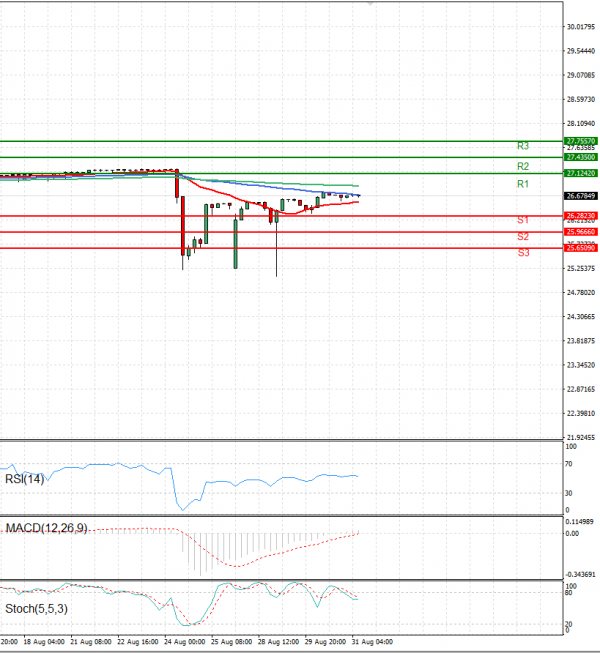Click the MACD scale value -0.343691
Image resolution: width=600 pixels, height=653 pixels.
580,574
